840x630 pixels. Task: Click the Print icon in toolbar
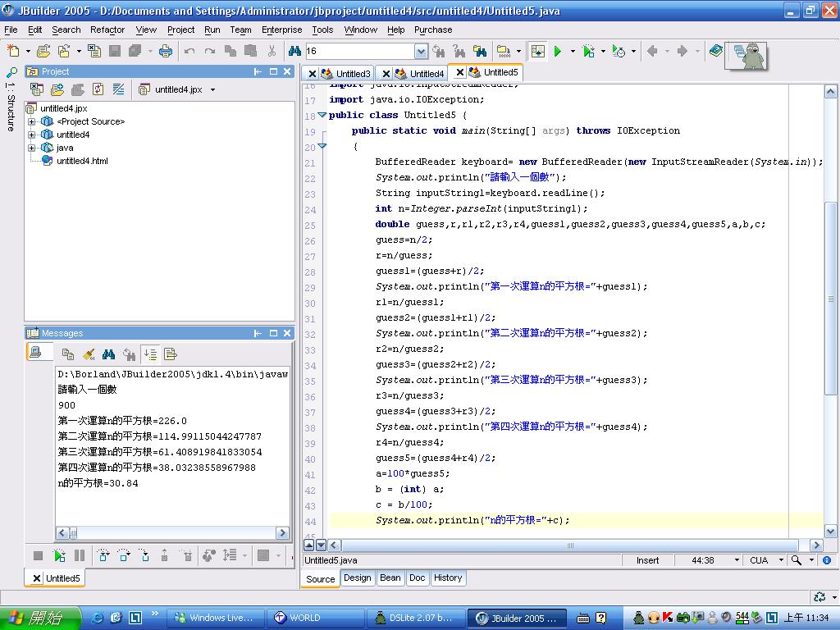coord(166,52)
